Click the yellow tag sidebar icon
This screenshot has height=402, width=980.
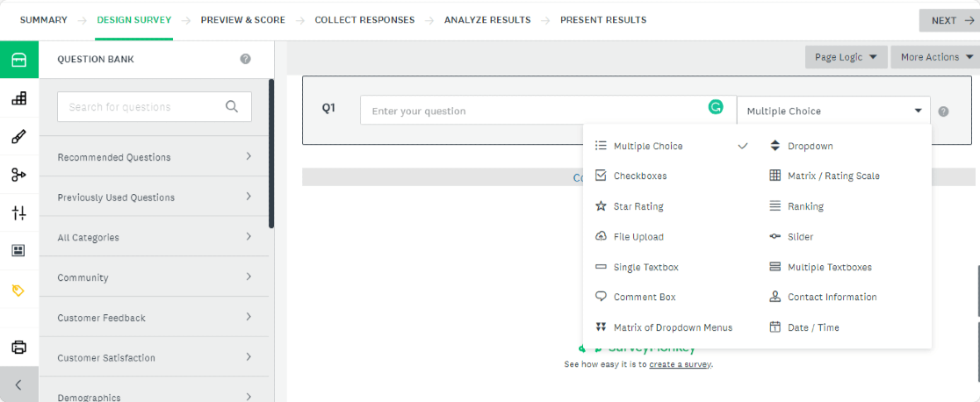[x=18, y=290]
